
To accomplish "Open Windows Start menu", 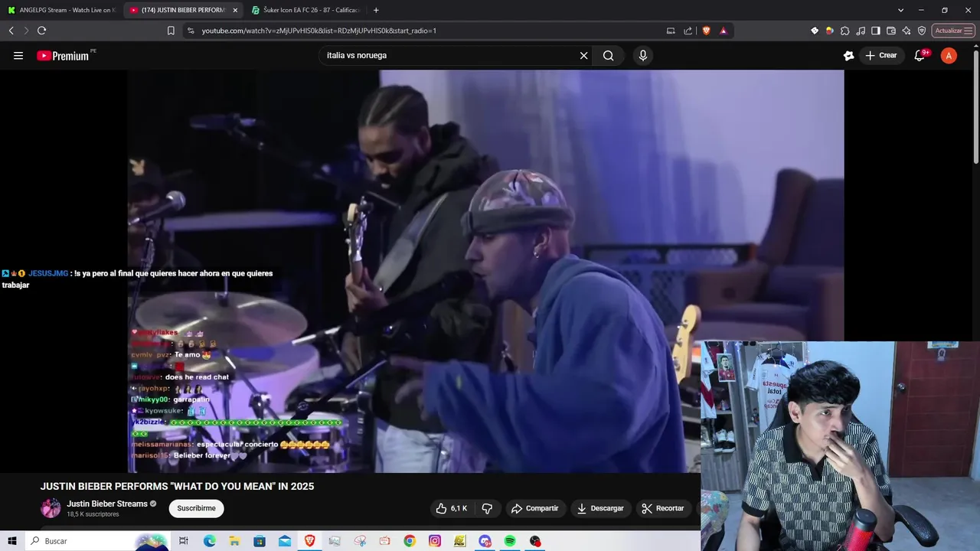I will point(11,541).
